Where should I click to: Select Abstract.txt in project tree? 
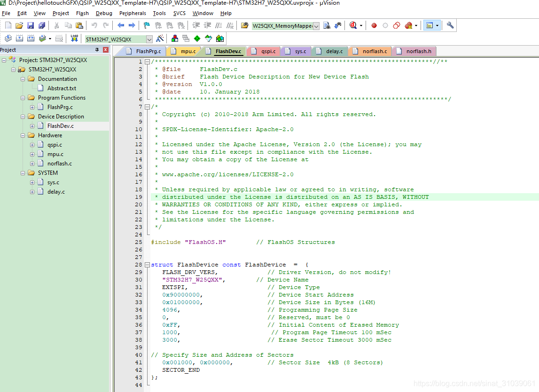click(62, 88)
